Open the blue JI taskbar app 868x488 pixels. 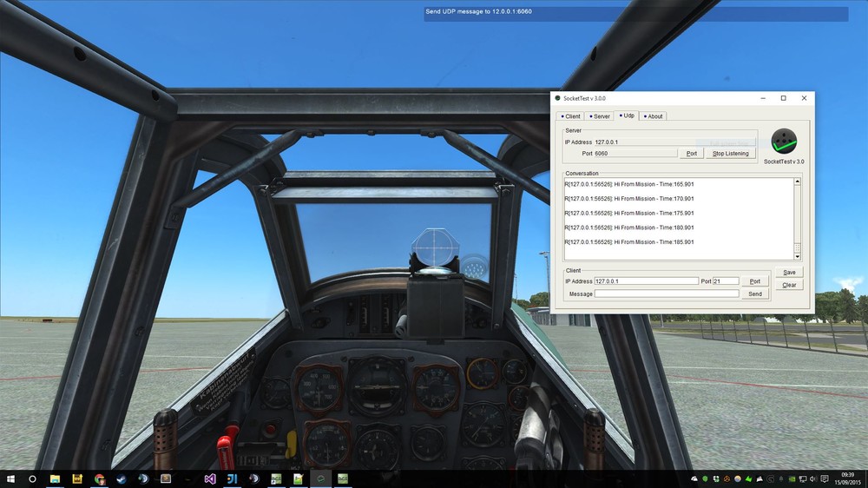(232, 479)
